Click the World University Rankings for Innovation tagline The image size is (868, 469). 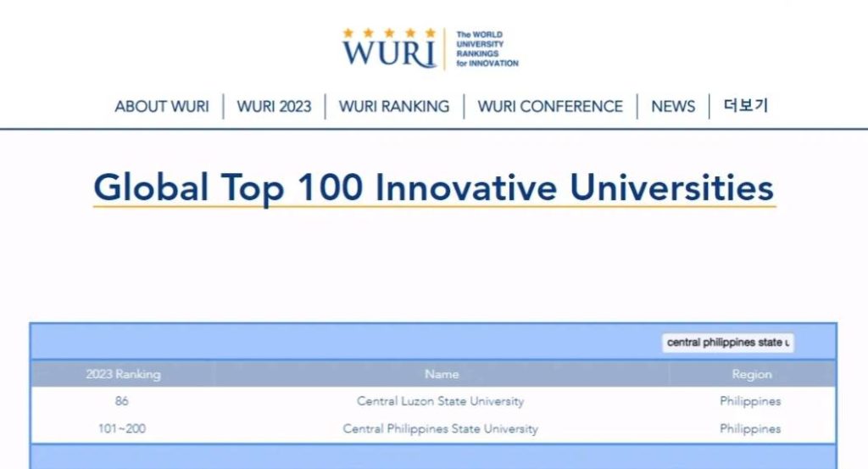coord(487,48)
